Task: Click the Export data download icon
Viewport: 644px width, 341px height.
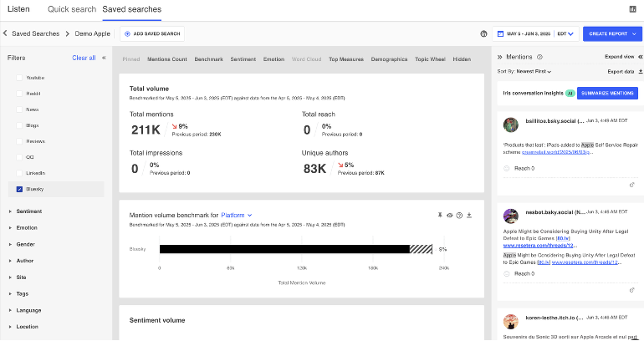Action: click(x=640, y=71)
